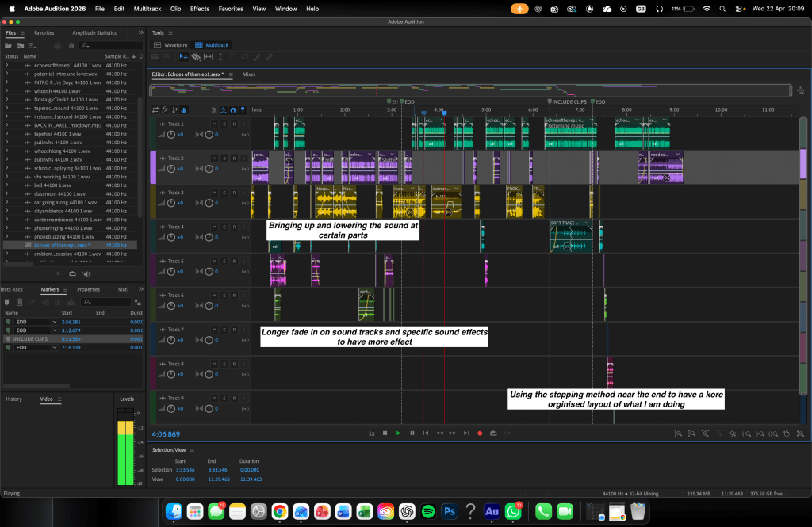Open Adobe Audition from the Dock
The height and width of the screenshot is (527, 812).
492,511
